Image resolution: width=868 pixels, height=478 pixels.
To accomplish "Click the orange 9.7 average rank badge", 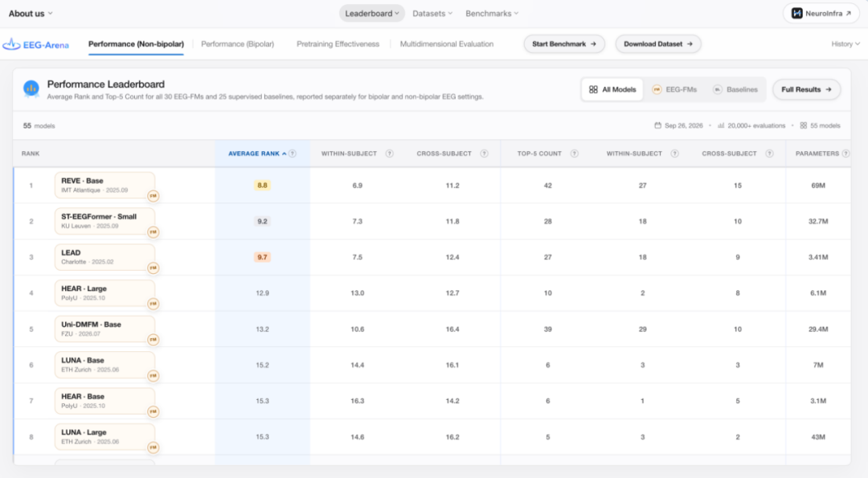I will point(262,257).
